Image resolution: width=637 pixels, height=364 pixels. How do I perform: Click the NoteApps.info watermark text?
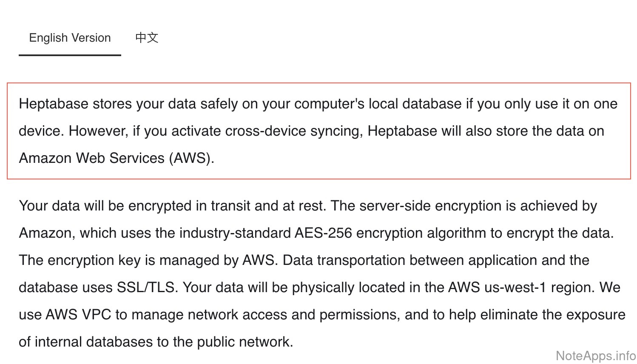[596, 355]
